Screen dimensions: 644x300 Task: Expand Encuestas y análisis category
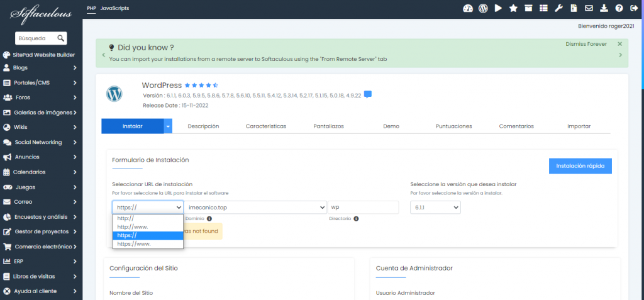click(x=41, y=216)
